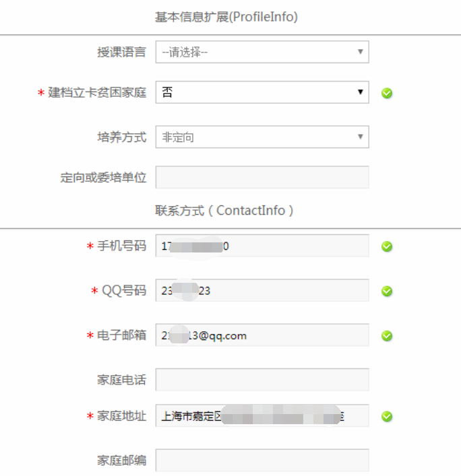Focus the empty 家庭电话 field

(262, 380)
